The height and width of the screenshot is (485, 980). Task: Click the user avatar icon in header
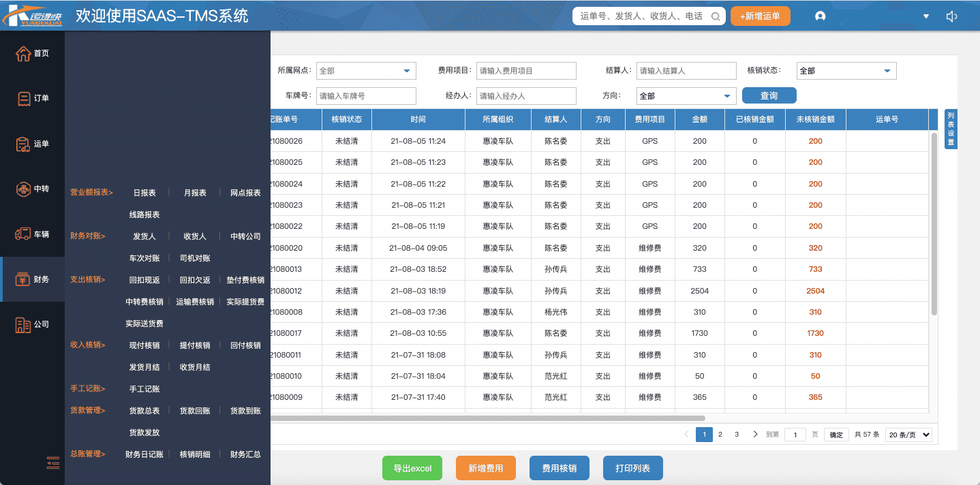[x=821, y=16]
